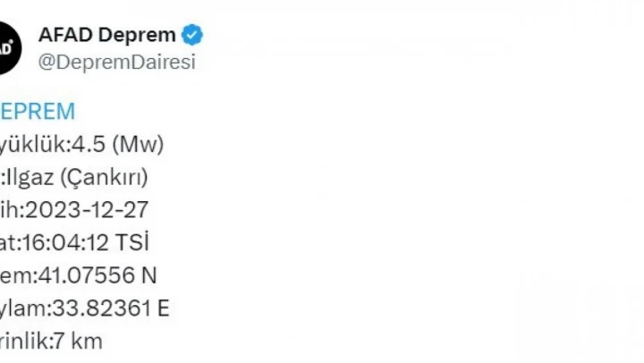Click the latitude line label
644x363 pixels.
pyautogui.click(x=13, y=275)
